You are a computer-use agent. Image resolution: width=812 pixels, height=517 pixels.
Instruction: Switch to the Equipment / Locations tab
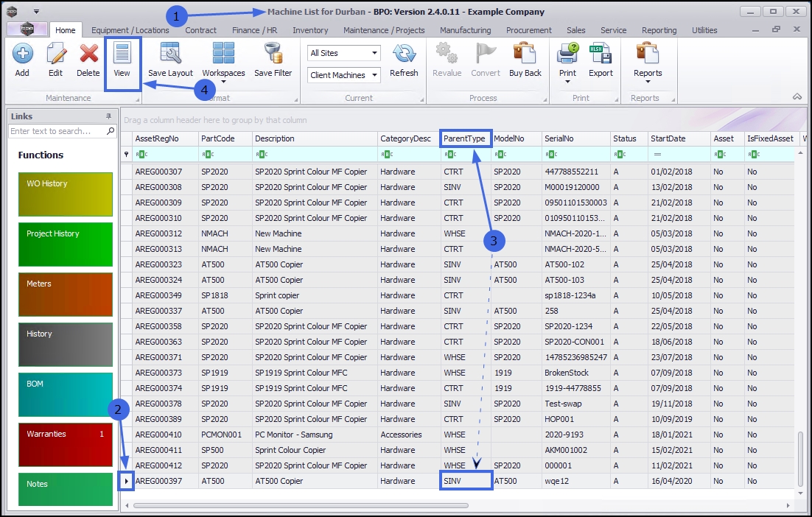[x=130, y=30]
